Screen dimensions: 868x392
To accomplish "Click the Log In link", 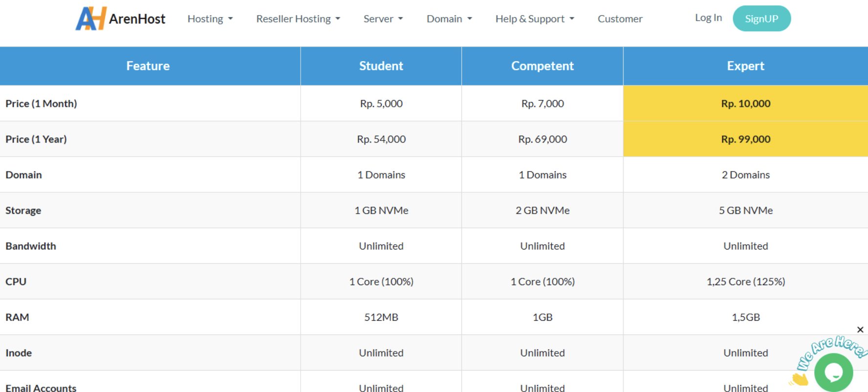I will (x=708, y=18).
